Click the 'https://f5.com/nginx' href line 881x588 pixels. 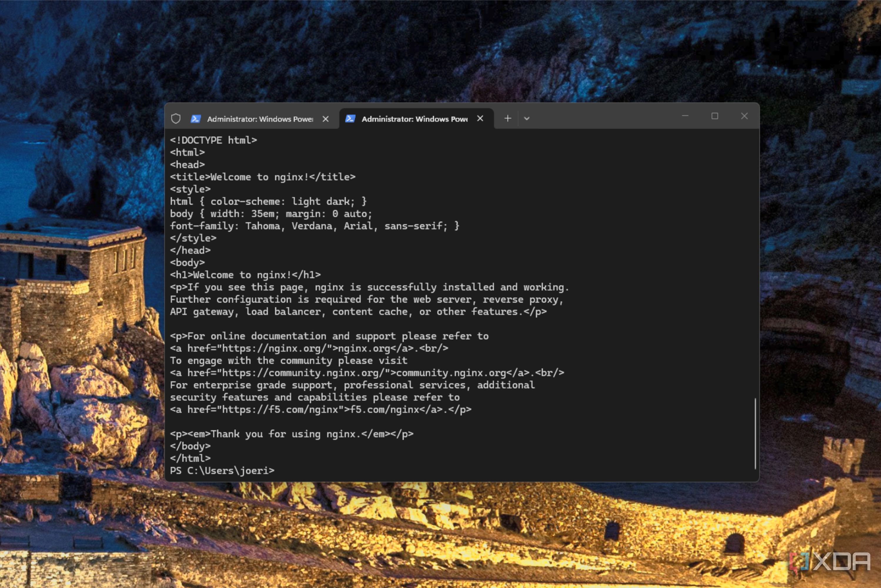(320, 410)
